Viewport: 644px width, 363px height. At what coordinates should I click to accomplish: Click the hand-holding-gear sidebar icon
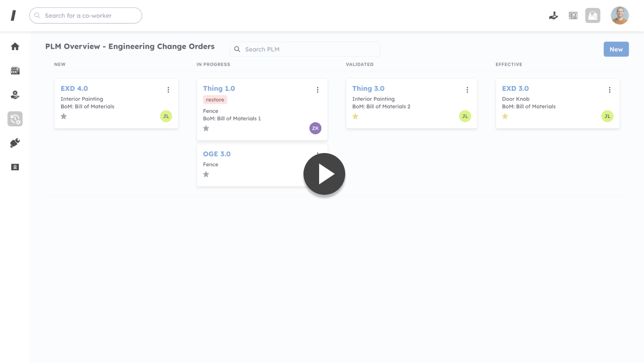coord(15,95)
